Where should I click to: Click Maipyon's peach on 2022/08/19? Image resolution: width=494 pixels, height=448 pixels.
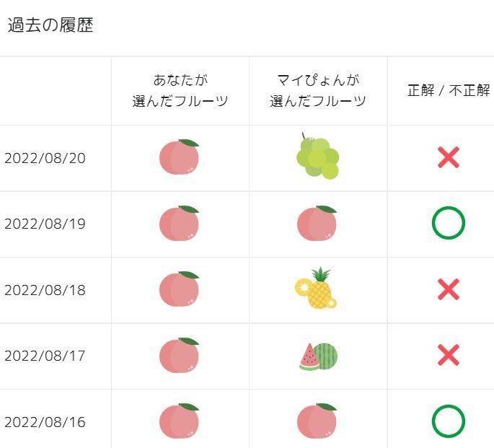(x=317, y=224)
